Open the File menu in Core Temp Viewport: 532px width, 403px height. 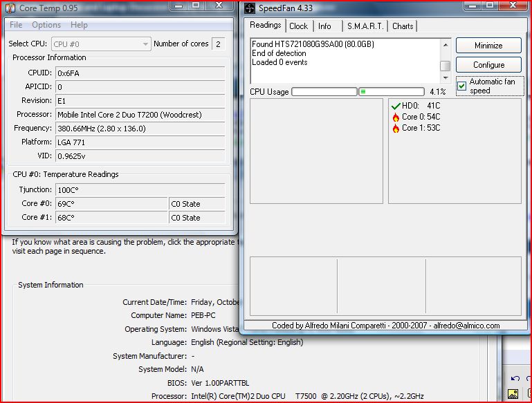coord(16,25)
